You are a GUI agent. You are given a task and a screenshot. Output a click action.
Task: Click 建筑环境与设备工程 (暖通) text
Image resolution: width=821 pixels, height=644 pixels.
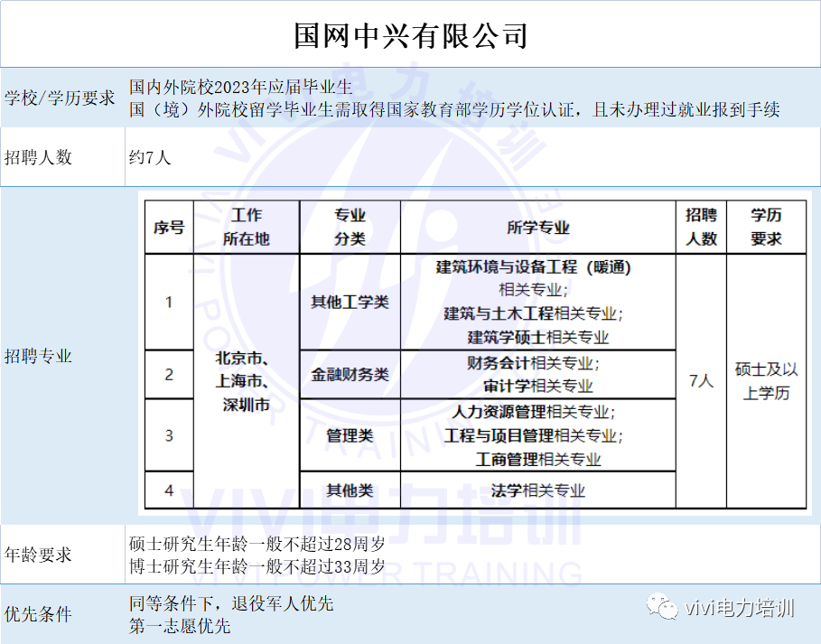(x=534, y=267)
